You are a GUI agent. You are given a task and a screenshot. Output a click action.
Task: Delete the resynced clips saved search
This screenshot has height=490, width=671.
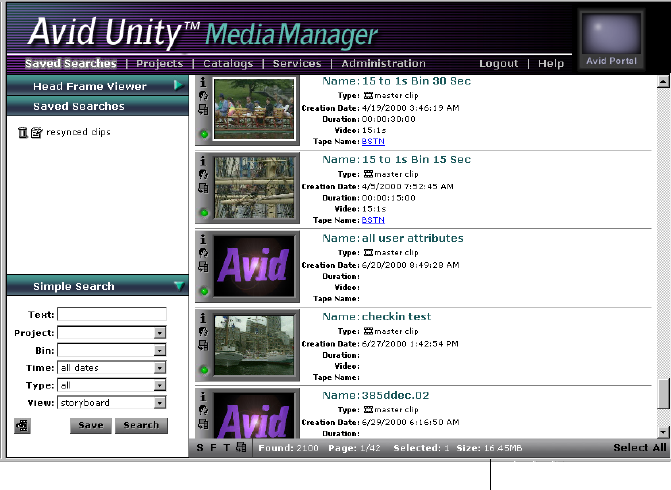23,133
